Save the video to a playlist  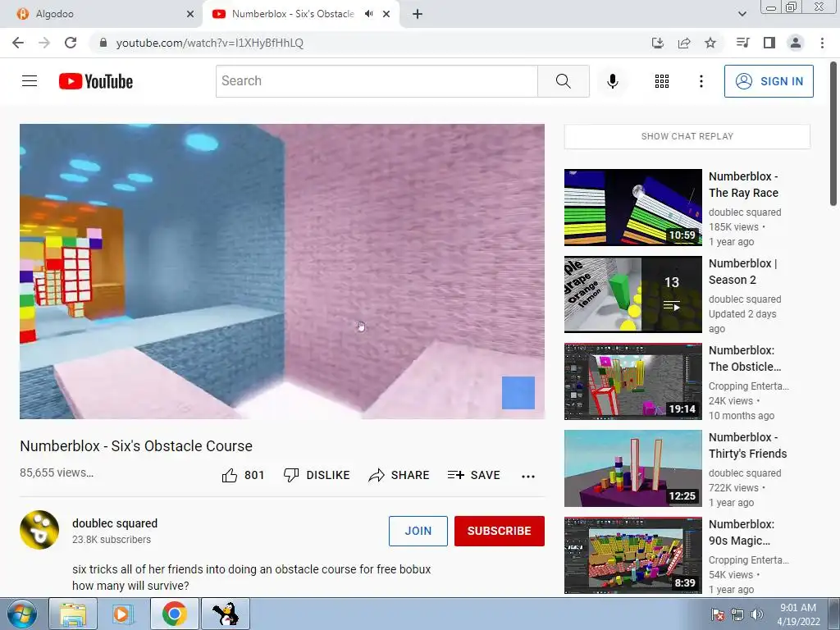click(x=473, y=475)
